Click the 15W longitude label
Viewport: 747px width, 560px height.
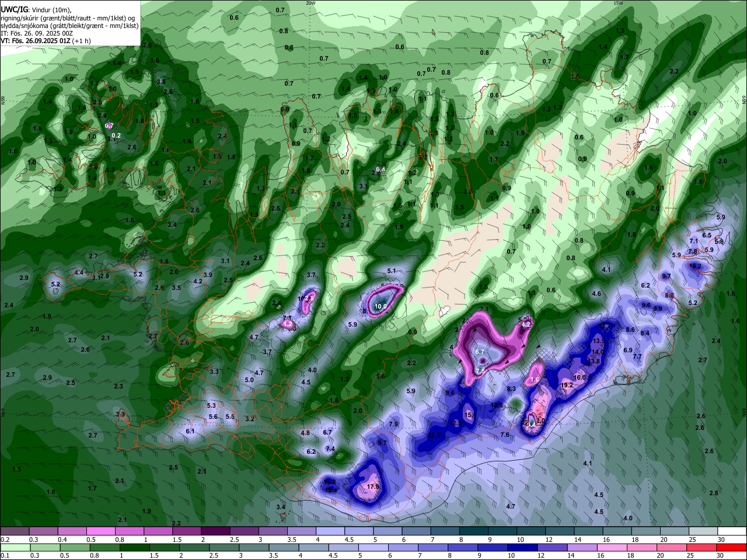pyautogui.click(x=618, y=3)
